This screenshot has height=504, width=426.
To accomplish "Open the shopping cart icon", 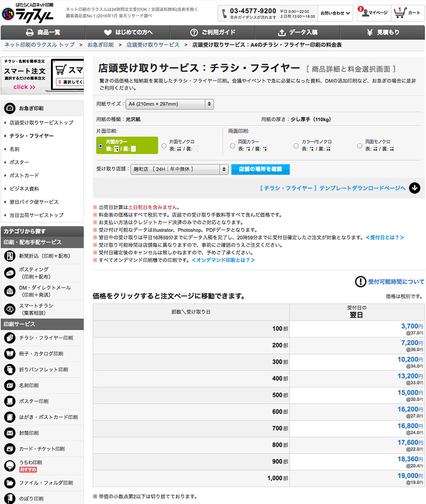I will pos(400,13).
